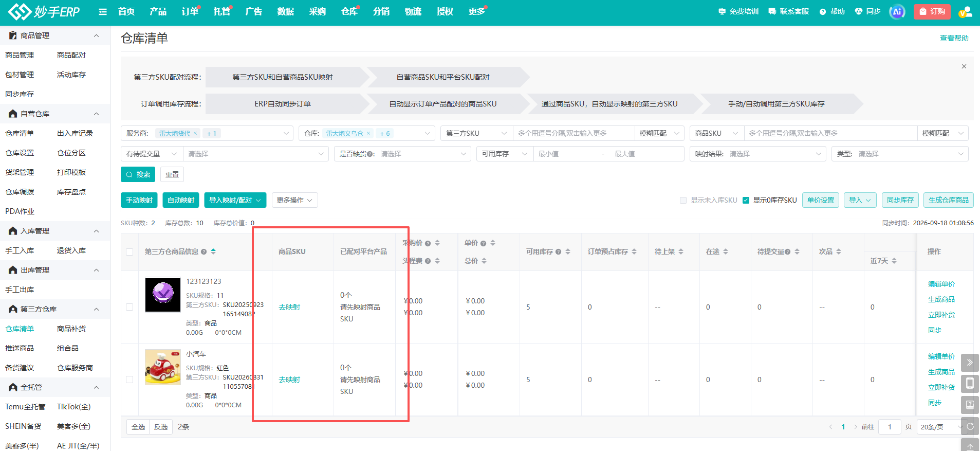Click the 小汽车 product thumbnail

tap(163, 367)
